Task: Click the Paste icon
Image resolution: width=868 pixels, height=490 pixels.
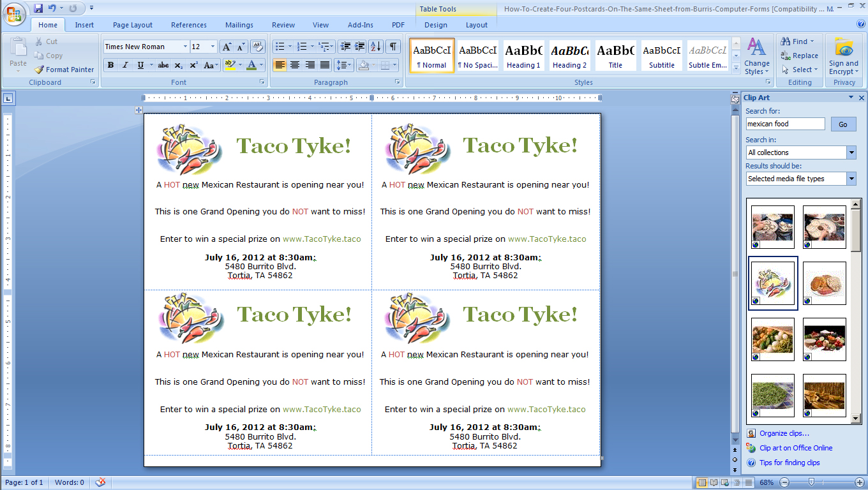Action: click(x=19, y=48)
